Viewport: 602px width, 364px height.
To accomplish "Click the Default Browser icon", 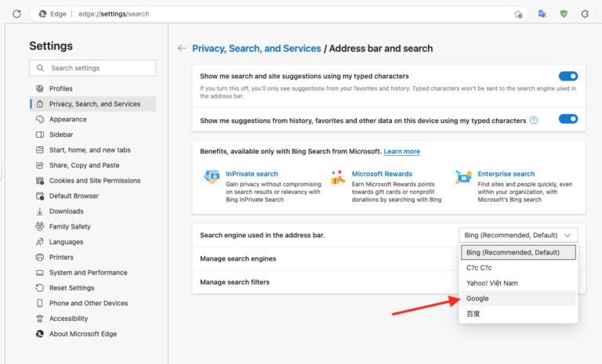I will pyautogui.click(x=39, y=196).
